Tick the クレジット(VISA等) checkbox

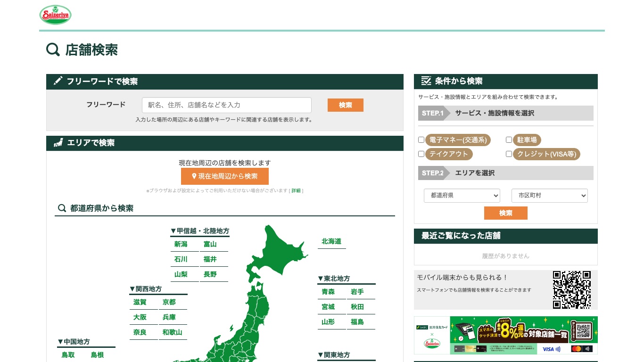click(x=509, y=154)
